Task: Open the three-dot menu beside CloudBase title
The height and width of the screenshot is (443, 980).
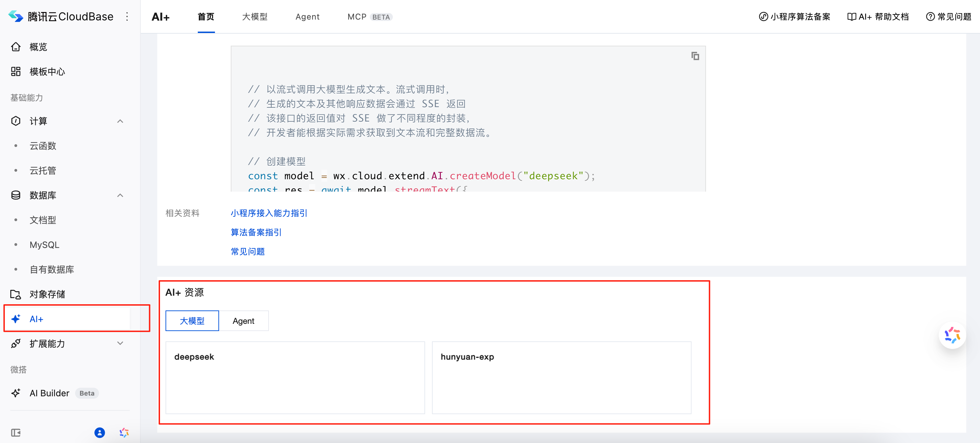Action: click(x=127, y=16)
